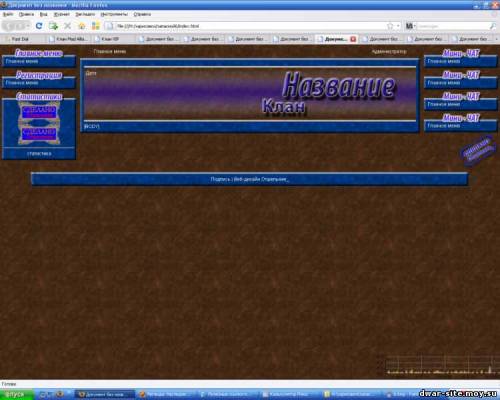Click the Статистика heading in left sidebar

pos(39,96)
